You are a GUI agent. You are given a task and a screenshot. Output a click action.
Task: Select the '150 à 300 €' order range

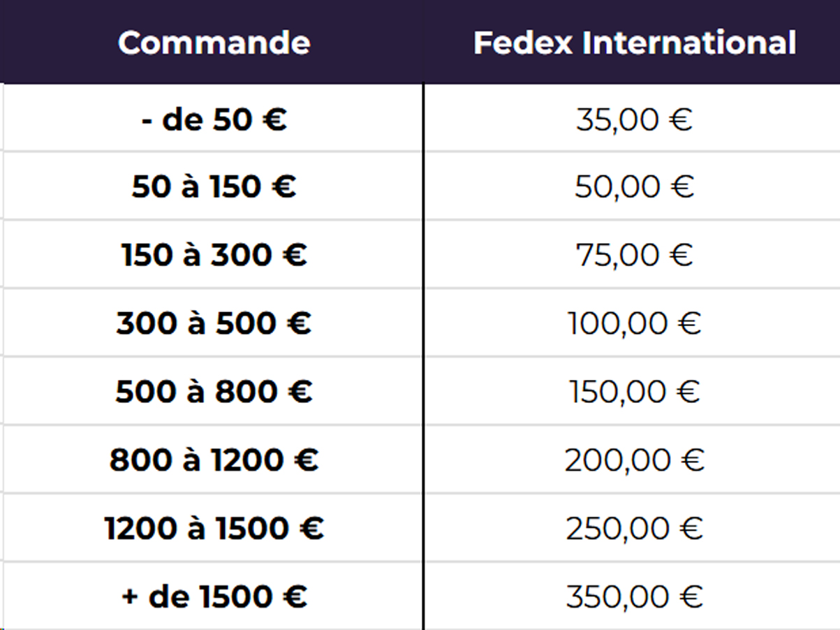click(214, 254)
